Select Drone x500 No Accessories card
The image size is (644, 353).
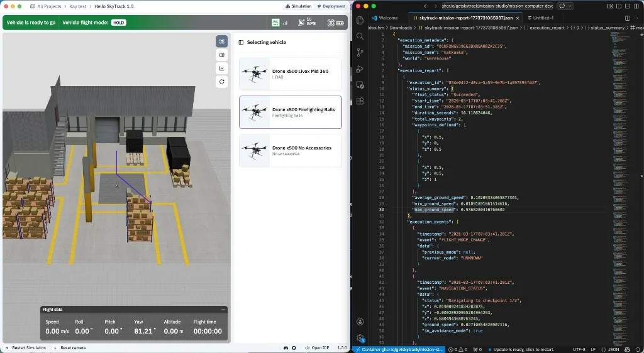[x=291, y=151]
